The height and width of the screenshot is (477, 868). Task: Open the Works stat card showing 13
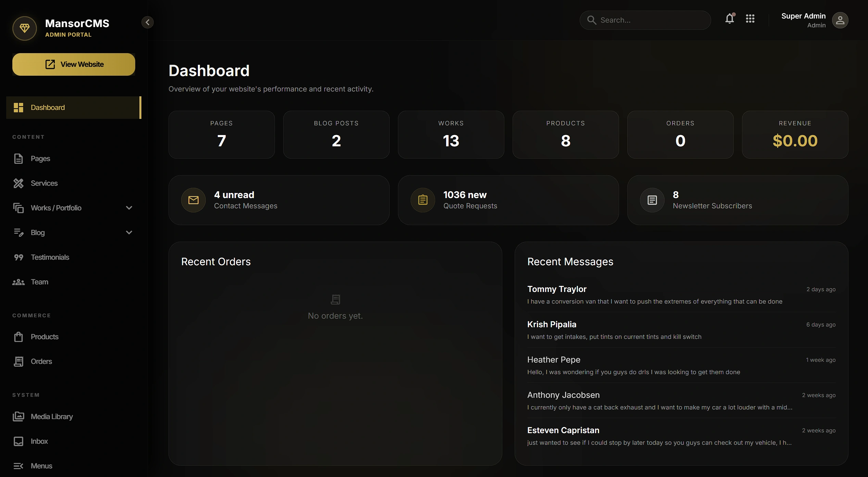[x=451, y=135]
